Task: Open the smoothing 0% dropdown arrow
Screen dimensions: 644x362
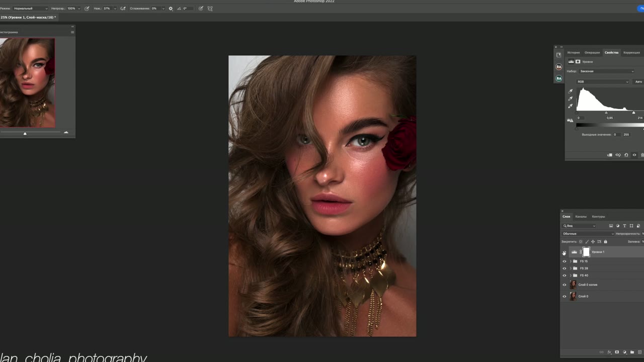Action: click(x=163, y=9)
